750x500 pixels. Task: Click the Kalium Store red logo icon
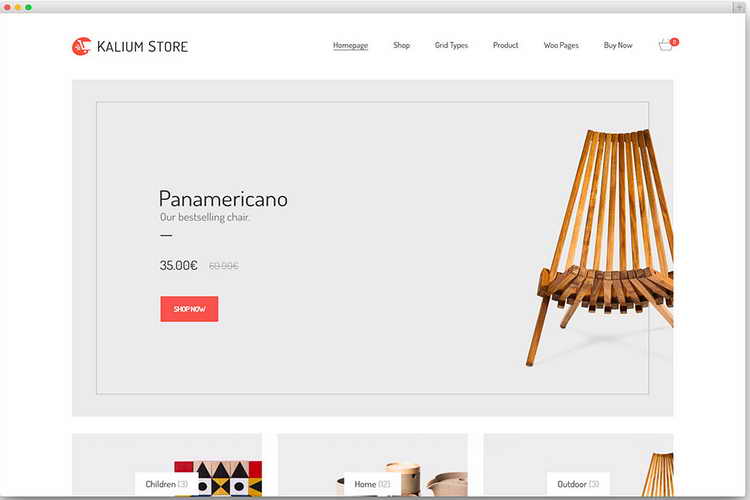(x=81, y=46)
